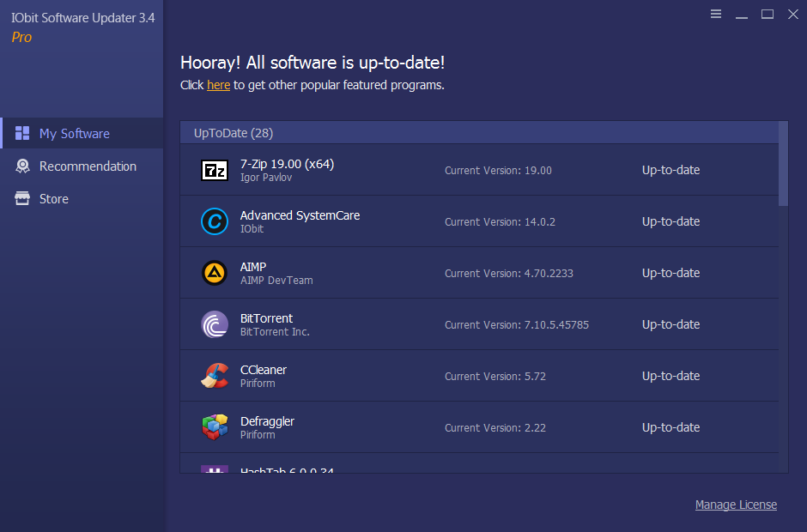The width and height of the screenshot is (807, 532).
Task: Open the My Software section
Action: click(x=82, y=133)
